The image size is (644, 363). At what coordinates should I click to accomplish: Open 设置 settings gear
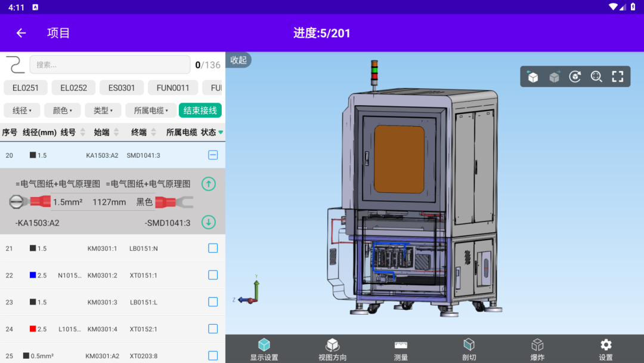pos(606,349)
